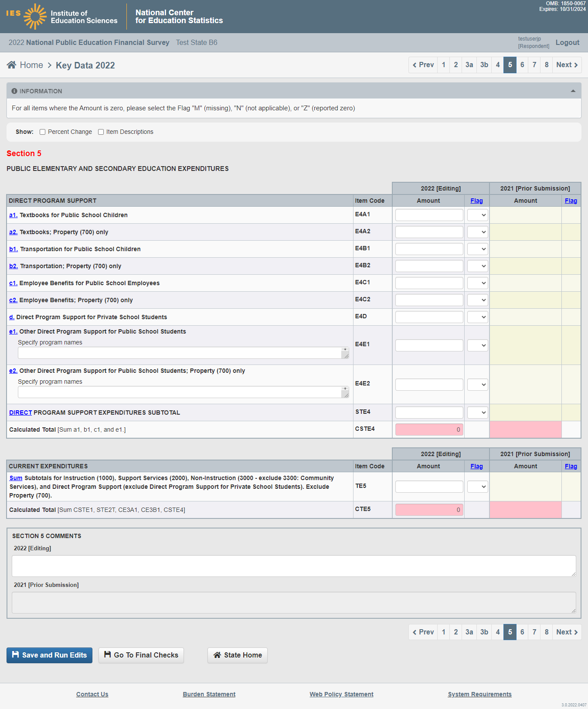Viewport: 588px width, 709px height.
Task: Collapse the Information panel arrow
Action: pyautogui.click(x=573, y=91)
